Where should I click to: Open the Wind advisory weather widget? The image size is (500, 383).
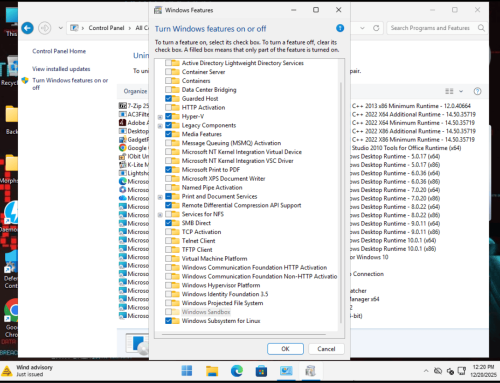(27, 371)
